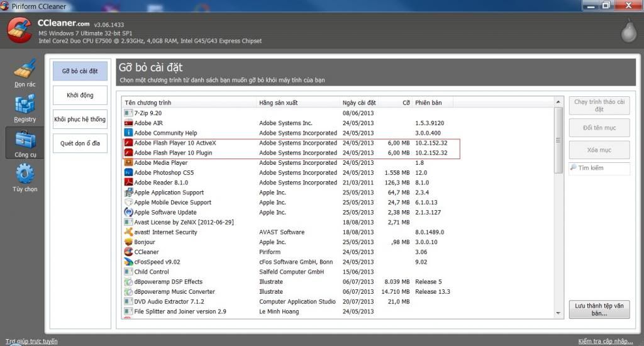Switch to Khôi phục hệ thống tab

pos(80,119)
